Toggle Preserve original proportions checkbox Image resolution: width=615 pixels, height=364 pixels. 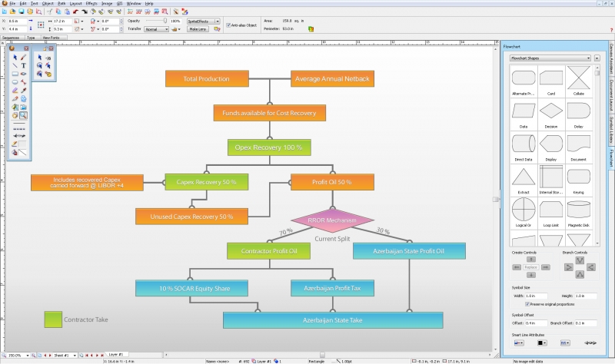527,304
